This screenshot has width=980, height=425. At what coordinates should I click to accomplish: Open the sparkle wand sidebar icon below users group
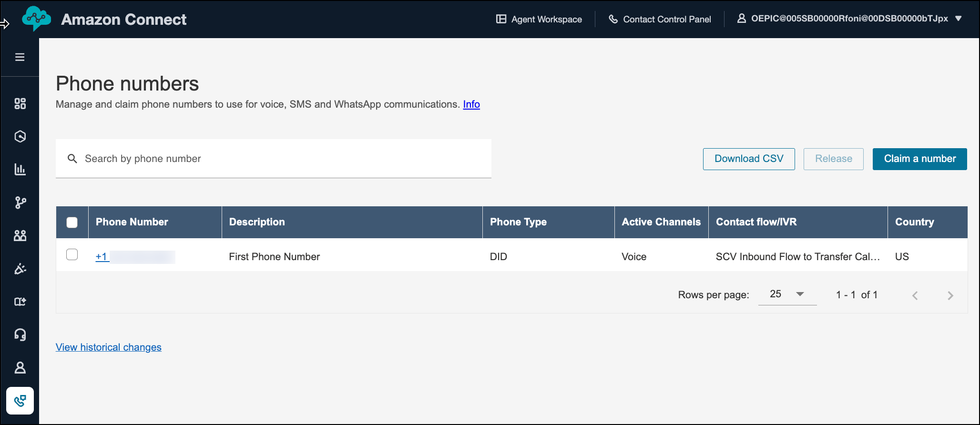[20, 268]
